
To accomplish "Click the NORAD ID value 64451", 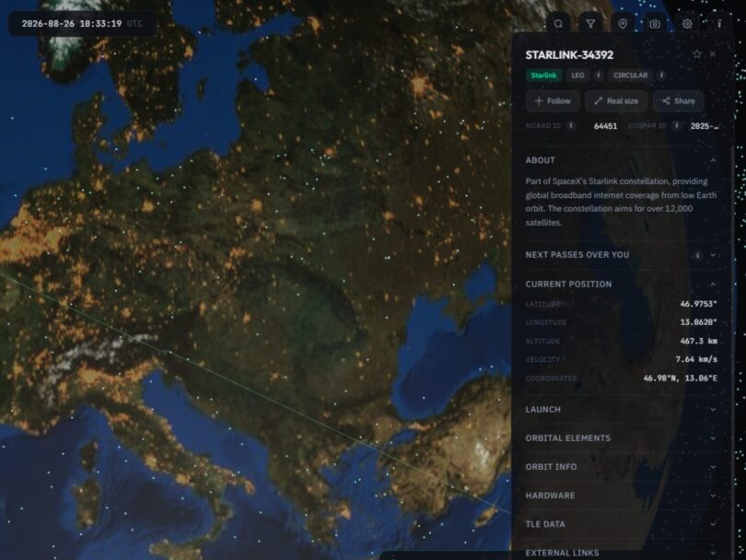I will [605, 126].
